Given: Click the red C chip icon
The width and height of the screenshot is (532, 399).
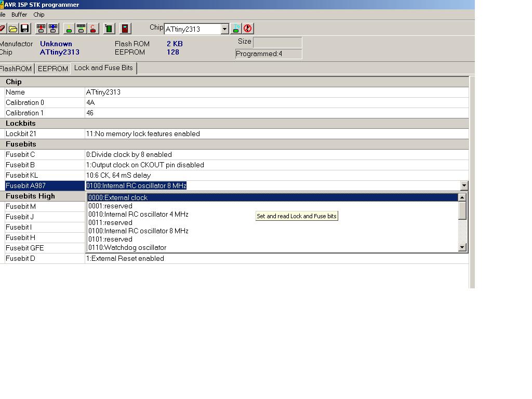Looking at the screenshot, I should click(x=93, y=29).
